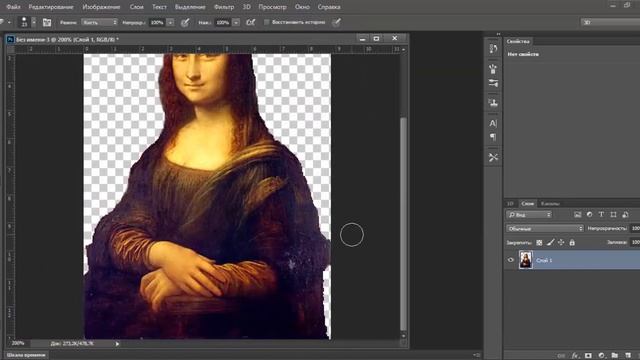The height and width of the screenshot is (360, 640).
Task: Open the Character panel icon
Action: [x=493, y=123]
